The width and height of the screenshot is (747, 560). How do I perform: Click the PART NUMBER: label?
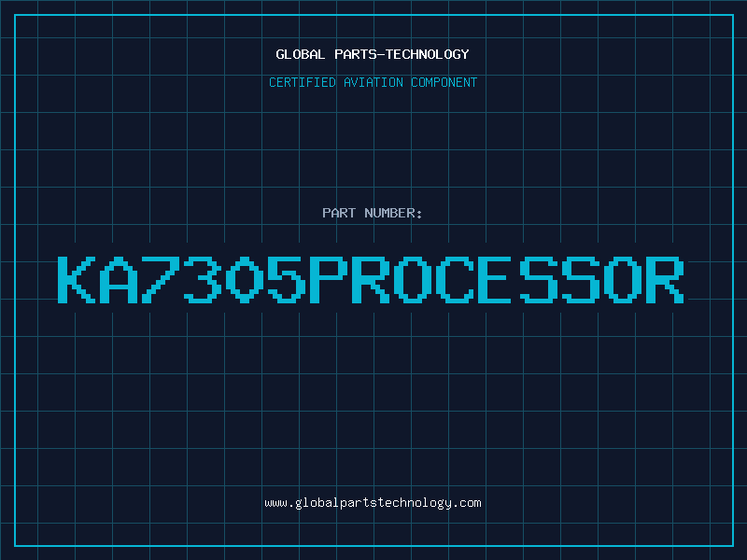click(x=373, y=213)
